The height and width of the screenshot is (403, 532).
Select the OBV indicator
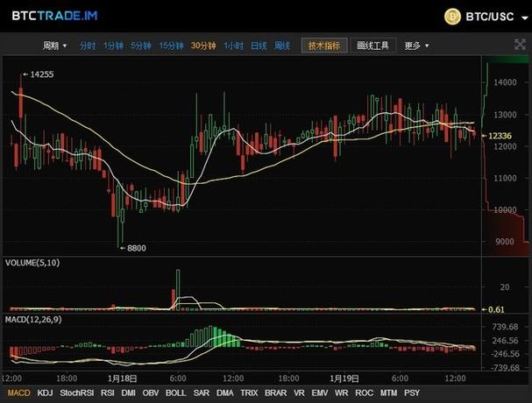(150, 392)
